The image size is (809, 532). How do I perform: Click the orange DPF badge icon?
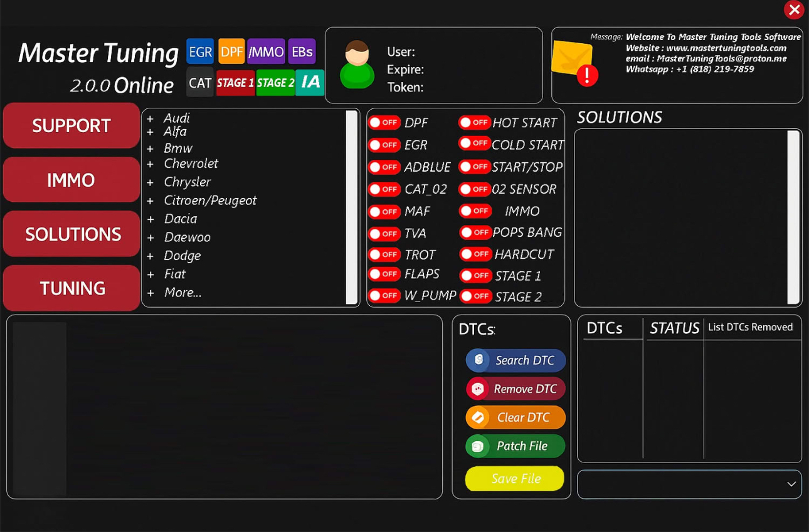click(231, 52)
